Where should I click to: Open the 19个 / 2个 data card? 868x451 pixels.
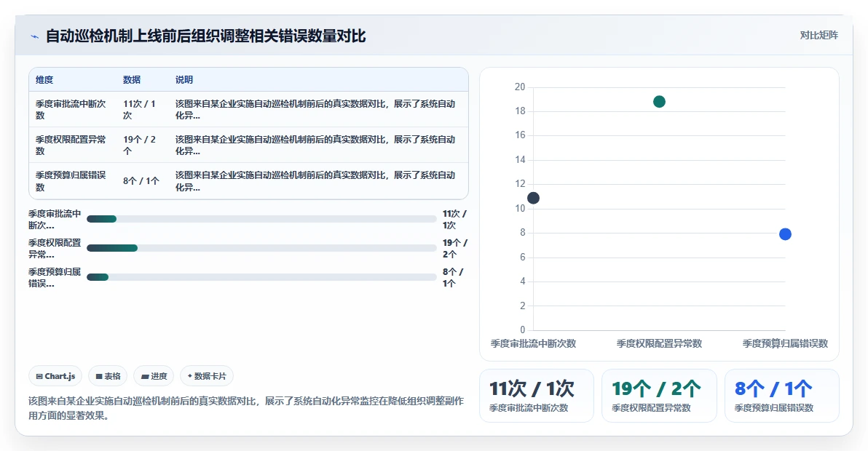(659, 396)
